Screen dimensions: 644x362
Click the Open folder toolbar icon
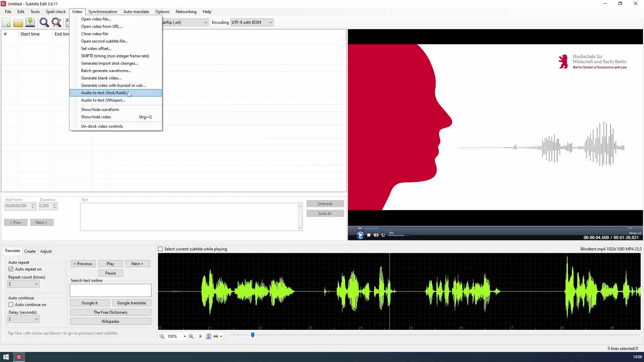point(18,22)
